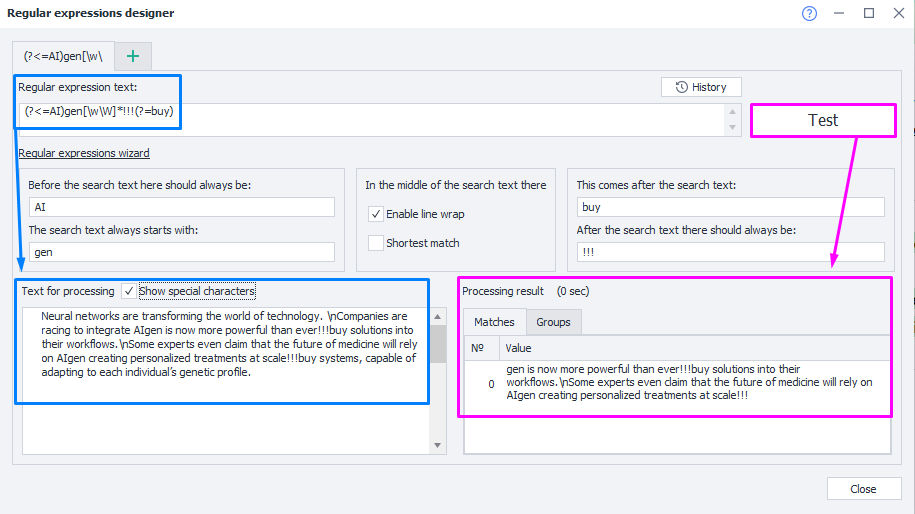Click the Test button
This screenshot has height=514, width=915.
[x=822, y=120]
